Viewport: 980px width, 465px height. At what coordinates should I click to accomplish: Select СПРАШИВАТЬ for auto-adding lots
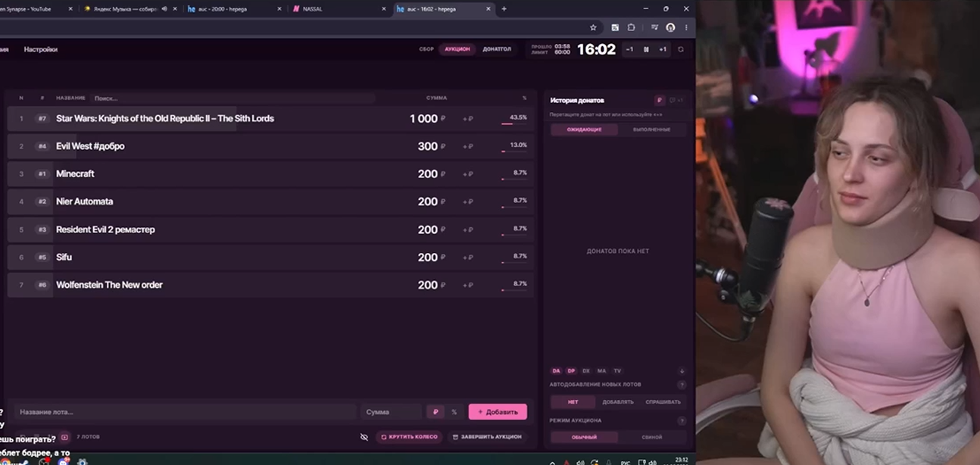coord(663,401)
